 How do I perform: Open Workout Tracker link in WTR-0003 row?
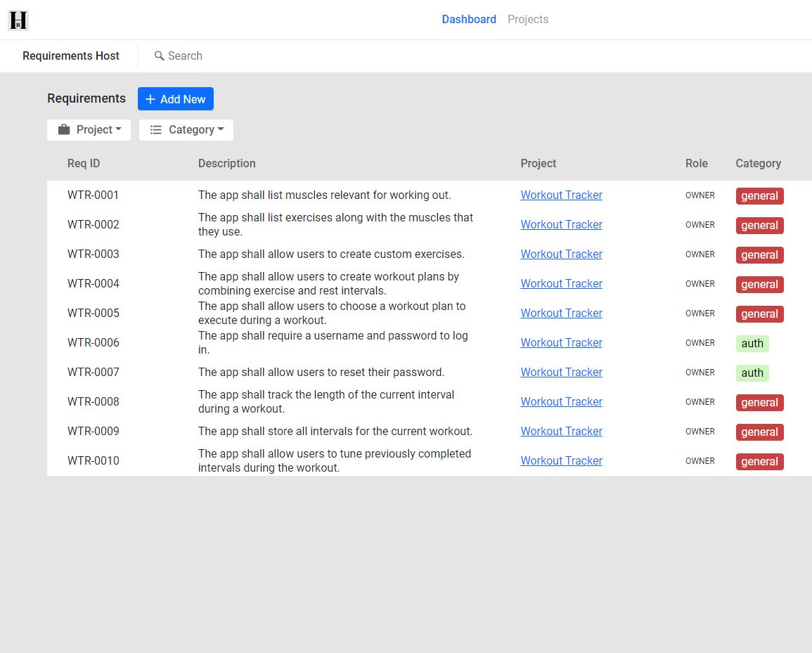(x=561, y=254)
